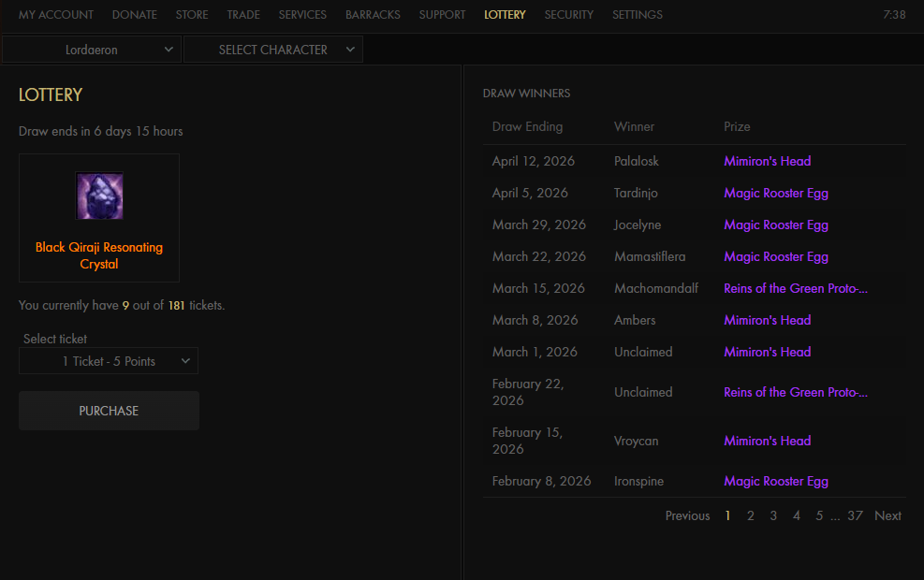Open the Services menu
This screenshot has width=924, height=580.
(302, 15)
